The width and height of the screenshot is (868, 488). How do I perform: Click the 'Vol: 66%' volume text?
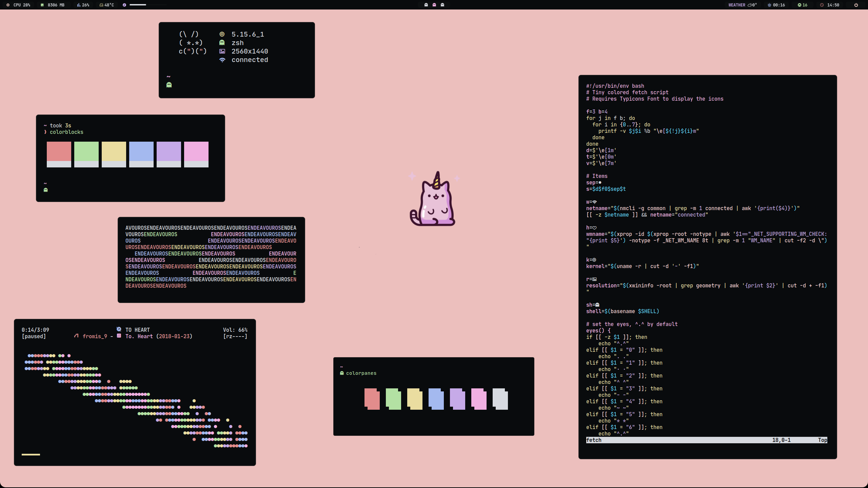point(235,330)
